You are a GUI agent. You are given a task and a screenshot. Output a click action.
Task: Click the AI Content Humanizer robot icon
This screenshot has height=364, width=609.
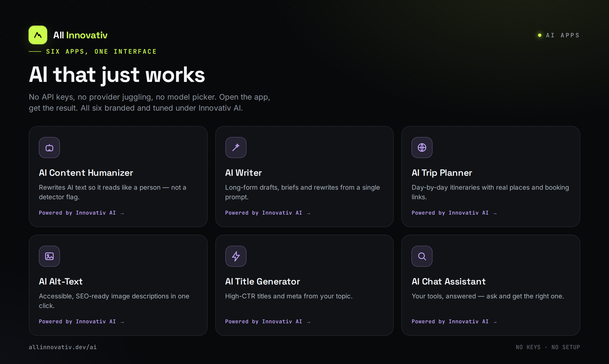click(49, 148)
